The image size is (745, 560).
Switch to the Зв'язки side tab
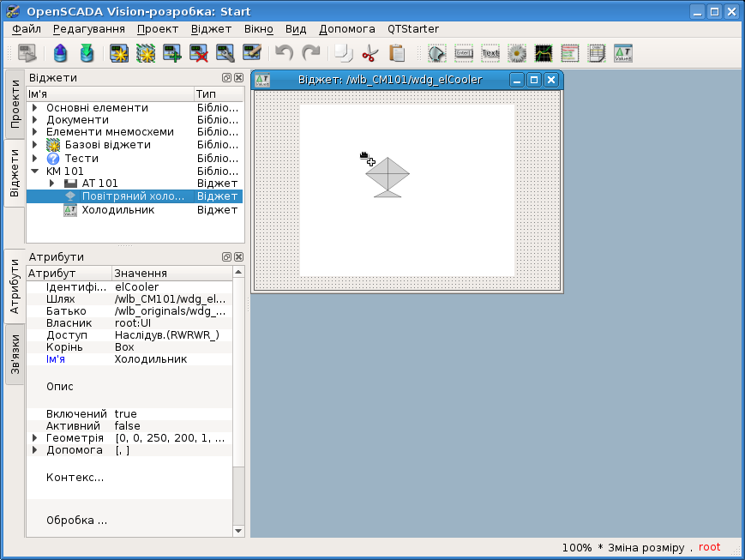(15, 354)
